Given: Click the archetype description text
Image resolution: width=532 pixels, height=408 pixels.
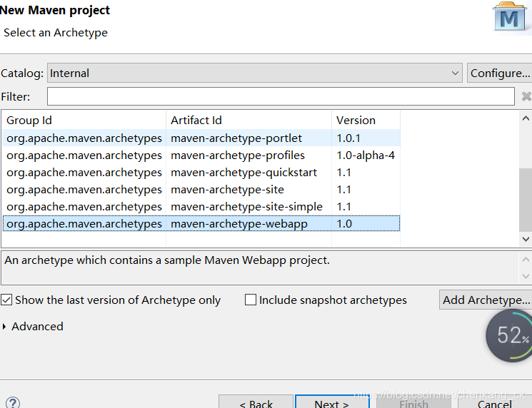Looking at the screenshot, I should (167, 260).
